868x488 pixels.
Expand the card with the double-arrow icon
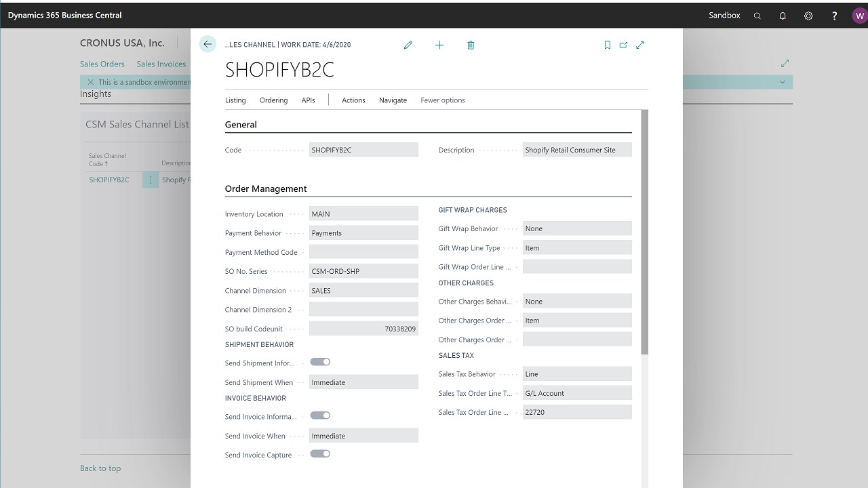639,45
